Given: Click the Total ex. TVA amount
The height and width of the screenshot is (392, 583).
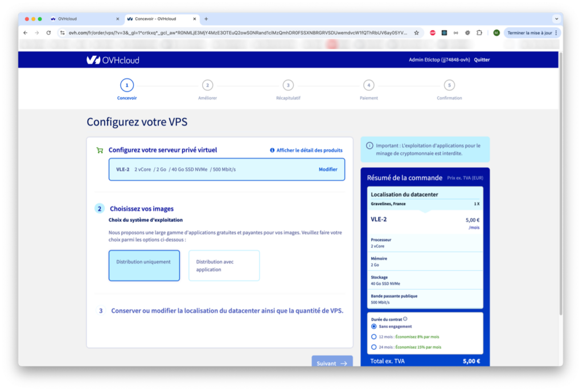Looking at the screenshot, I should click(471, 361).
